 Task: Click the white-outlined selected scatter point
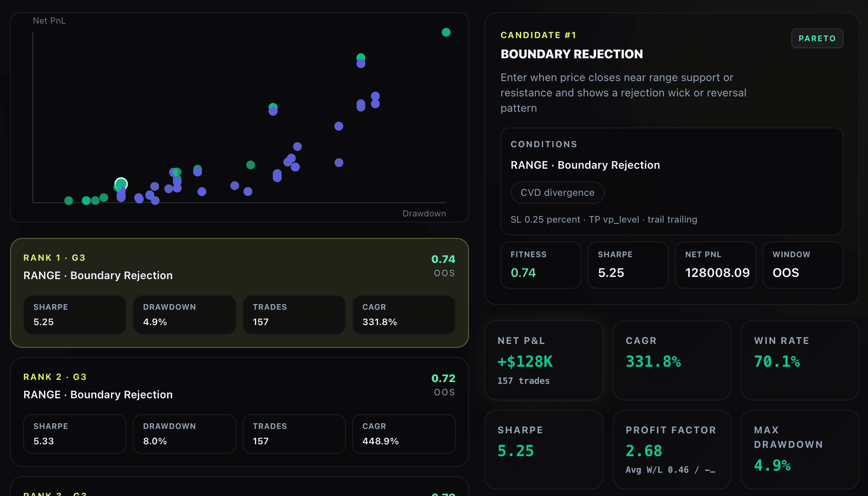coord(121,184)
